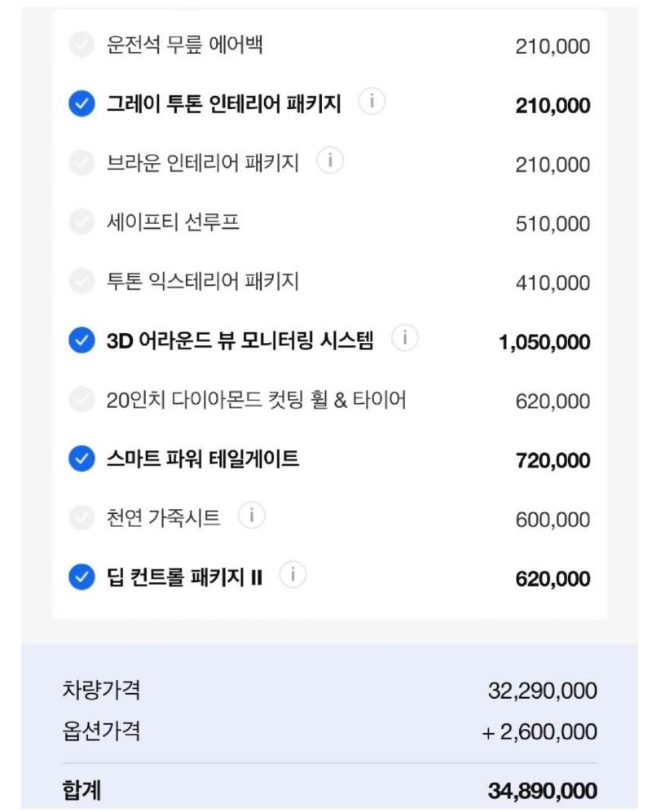Screen dimensions: 652x812
Task: Uncheck 그레이 투톤 인테리어 패키지 option
Action: click(x=81, y=103)
